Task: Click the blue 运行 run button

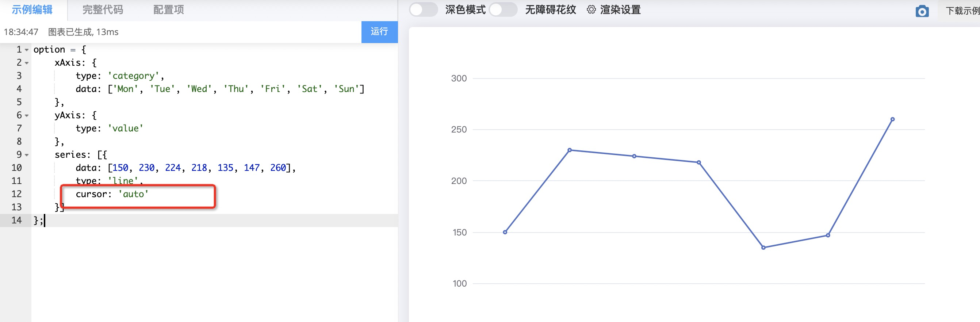Action: [x=379, y=31]
